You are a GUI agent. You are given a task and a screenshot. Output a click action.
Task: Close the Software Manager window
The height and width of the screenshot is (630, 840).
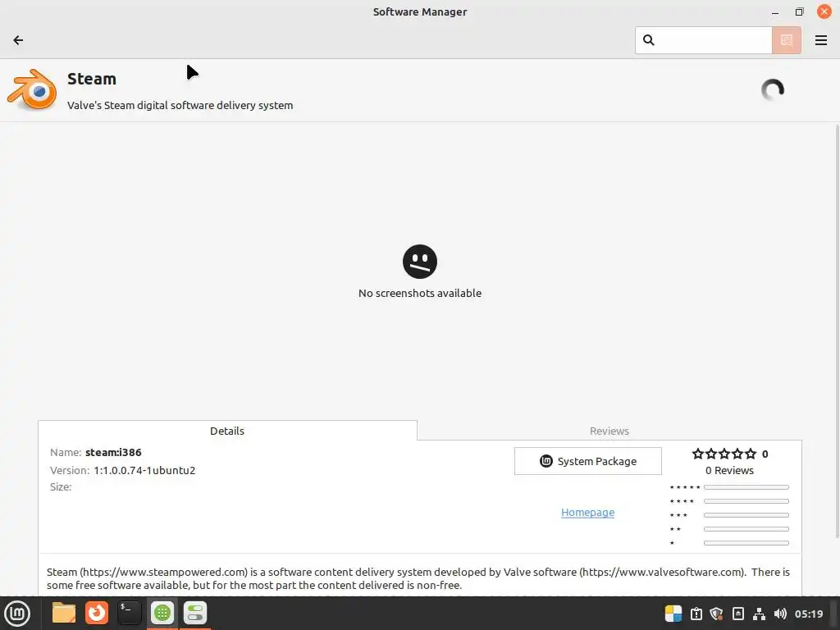(x=824, y=11)
